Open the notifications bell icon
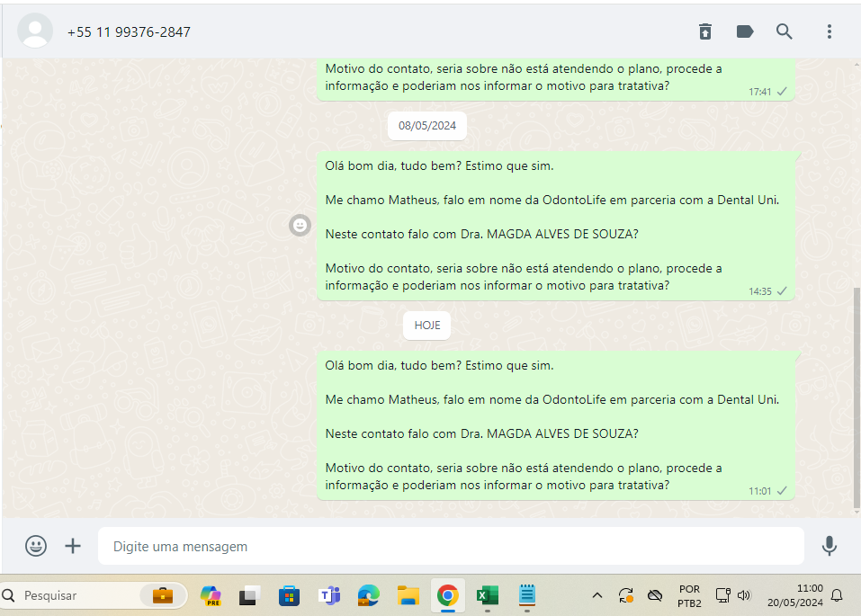 [x=837, y=595]
